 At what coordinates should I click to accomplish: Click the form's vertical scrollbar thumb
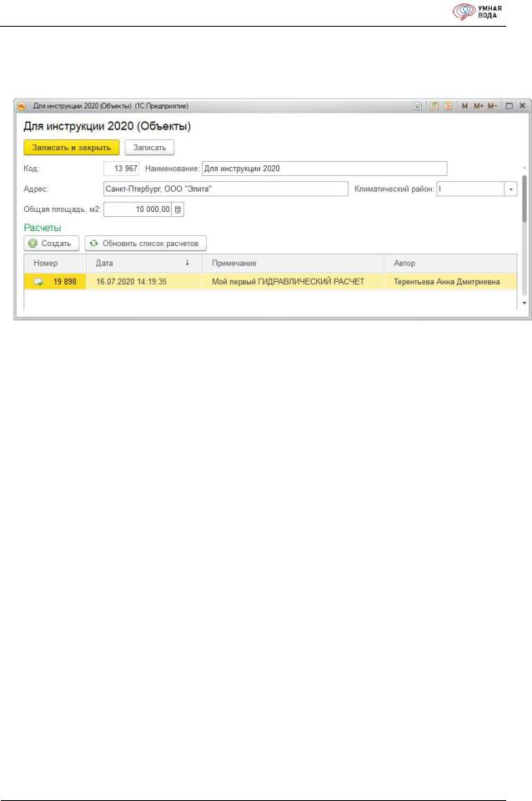coord(524,199)
